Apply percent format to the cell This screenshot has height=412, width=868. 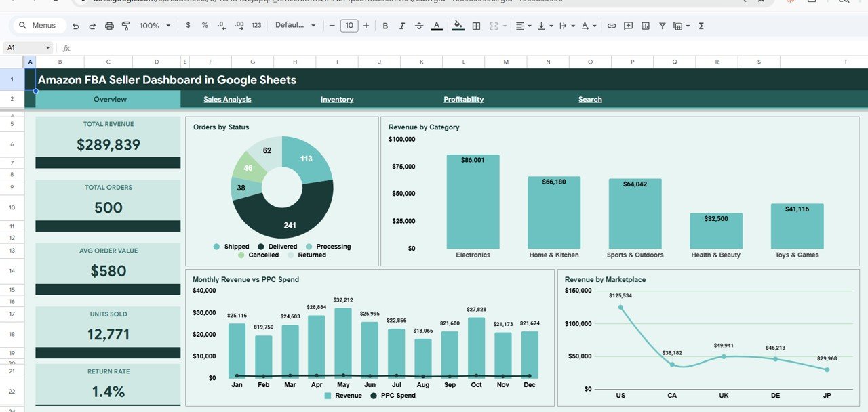click(204, 26)
